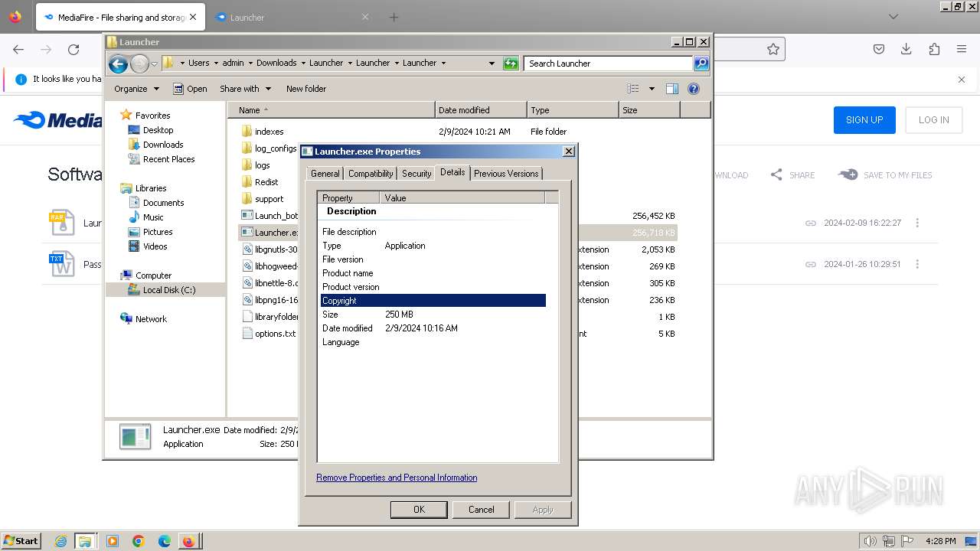Close the Launcher browser tab
The image size is (980, 551).
coord(365,17)
